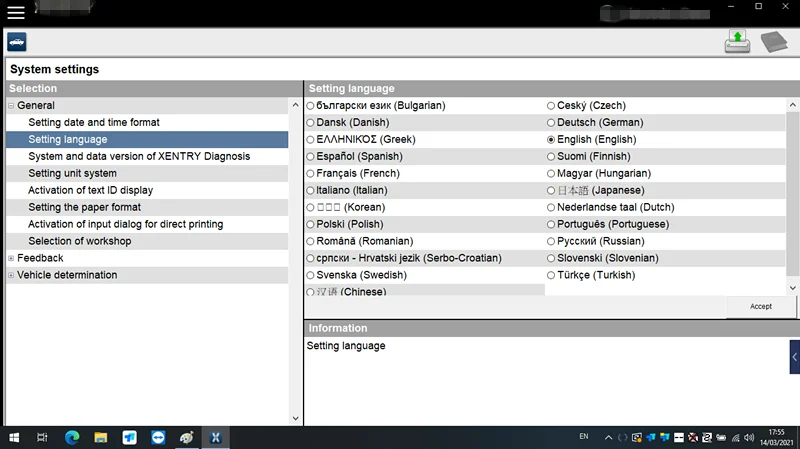Open Windows Start menu

coord(14,438)
